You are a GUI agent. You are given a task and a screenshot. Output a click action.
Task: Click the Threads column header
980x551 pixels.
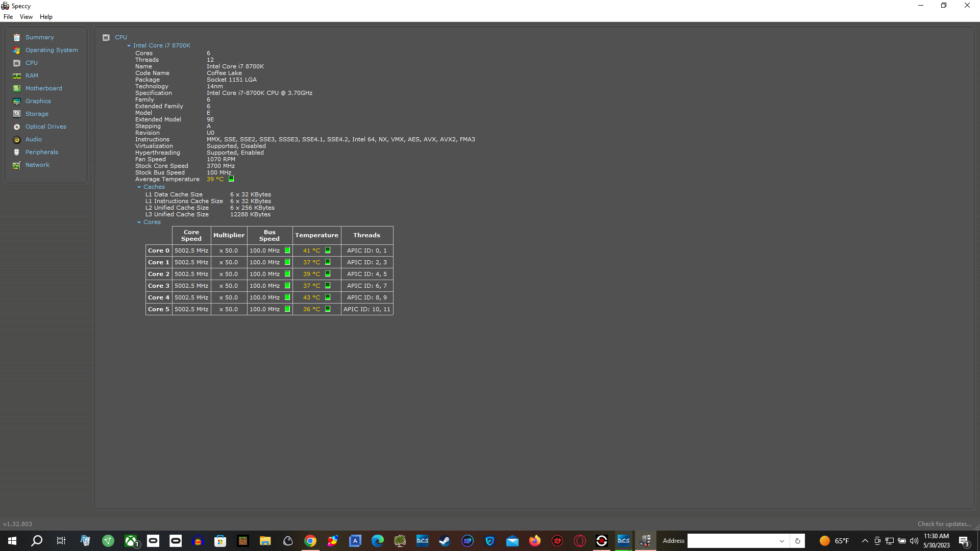click(367, 235)
